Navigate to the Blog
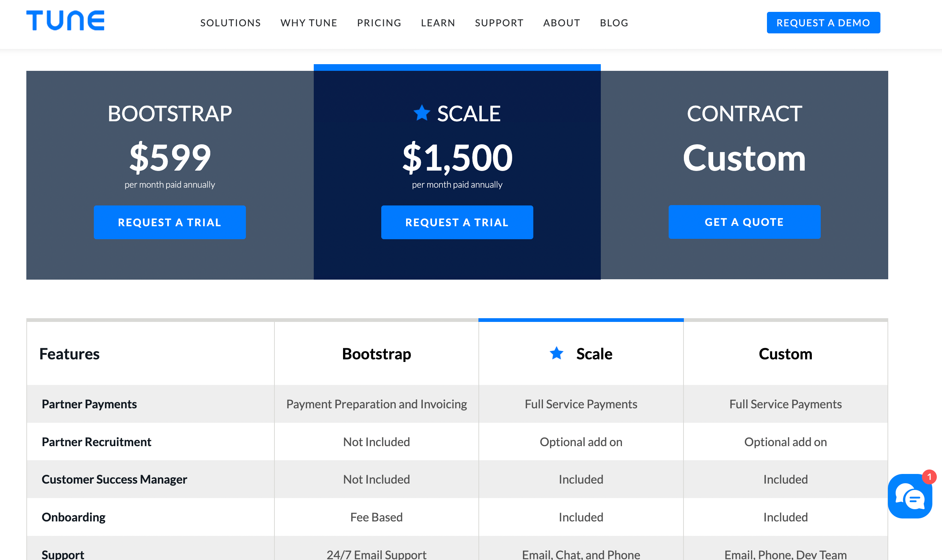The height and width of the screenshot is (560, 942). [614, 23]
